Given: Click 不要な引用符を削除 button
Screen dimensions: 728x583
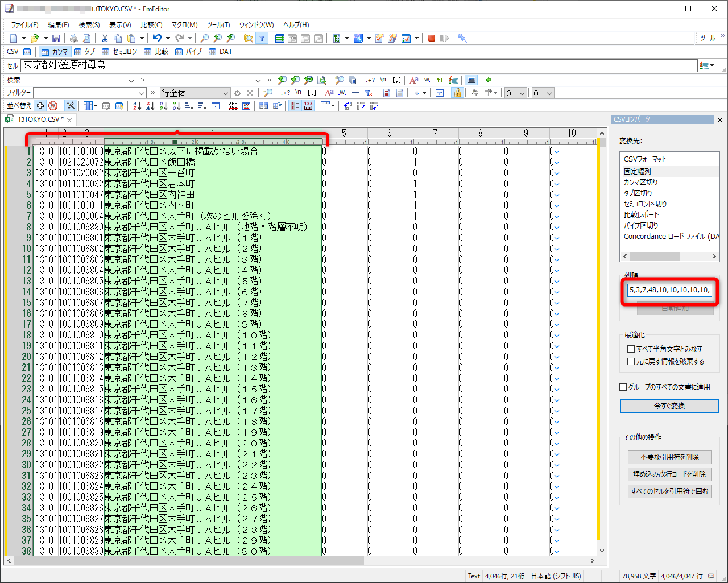Looking at the screenshot, I should point(669,457).
